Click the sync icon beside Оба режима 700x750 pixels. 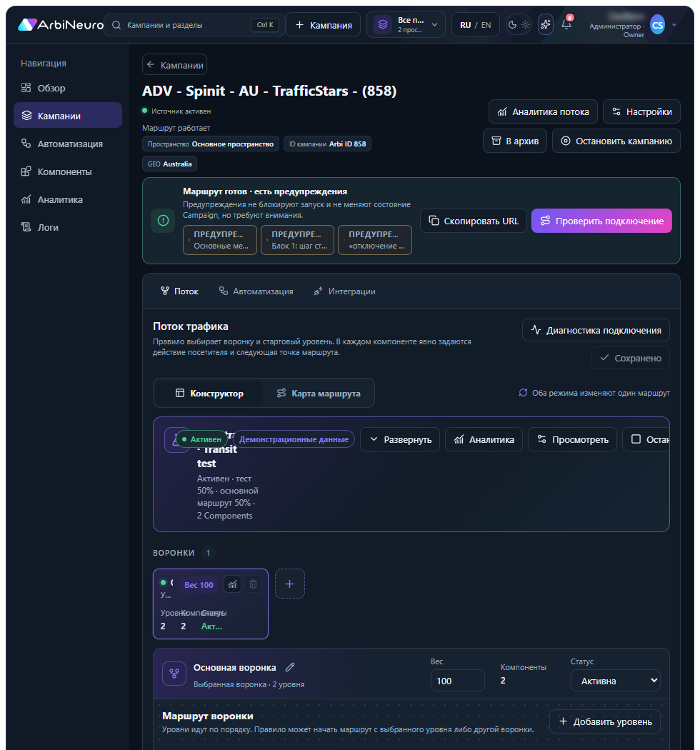tap(523, 393)
